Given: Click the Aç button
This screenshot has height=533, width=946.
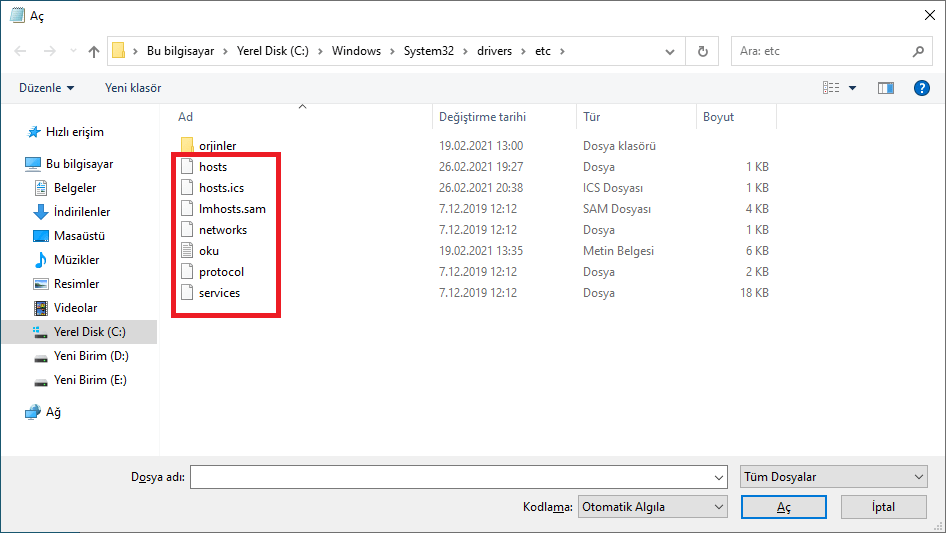Looking at the screenshot, I should tap(784, 507).
